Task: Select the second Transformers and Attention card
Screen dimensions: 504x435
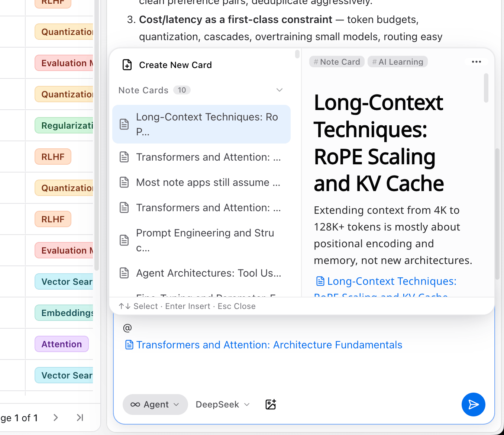Action: coord(201,207)
